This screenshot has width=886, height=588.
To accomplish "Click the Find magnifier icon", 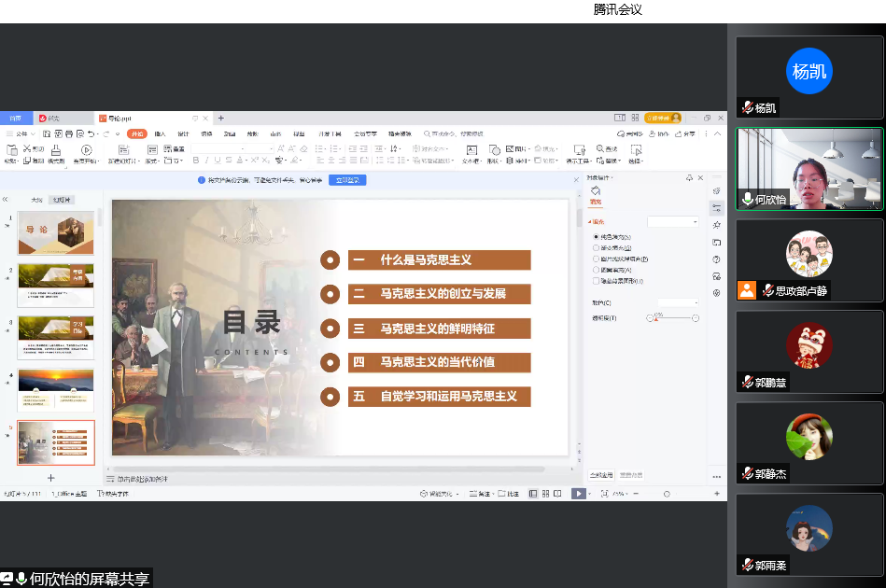I will 600,148.
